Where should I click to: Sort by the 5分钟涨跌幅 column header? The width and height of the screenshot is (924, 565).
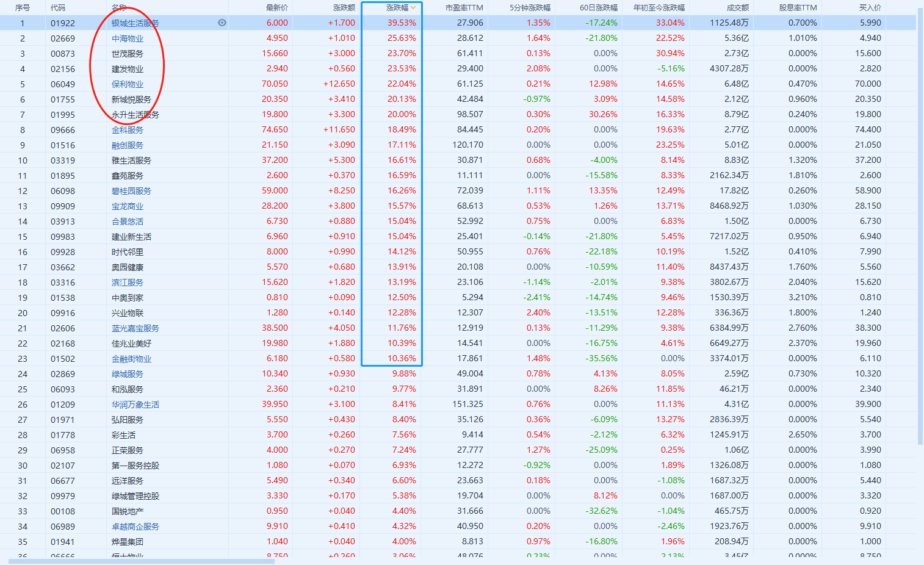(x=530, y=8)
